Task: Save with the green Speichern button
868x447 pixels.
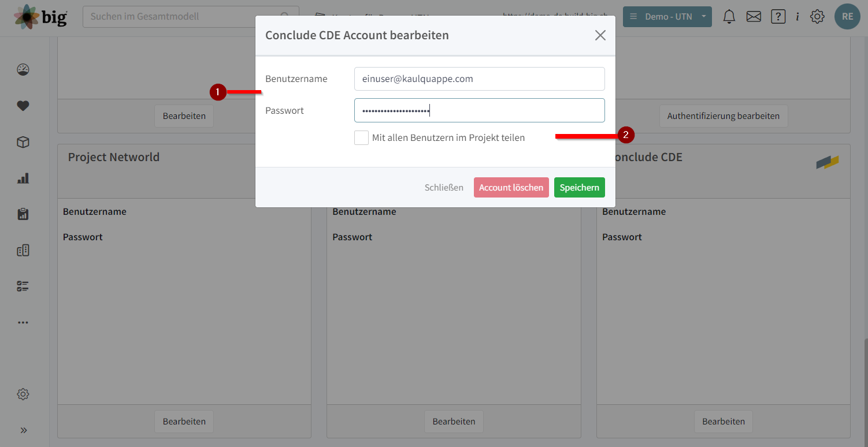Action: coord(579,187)
